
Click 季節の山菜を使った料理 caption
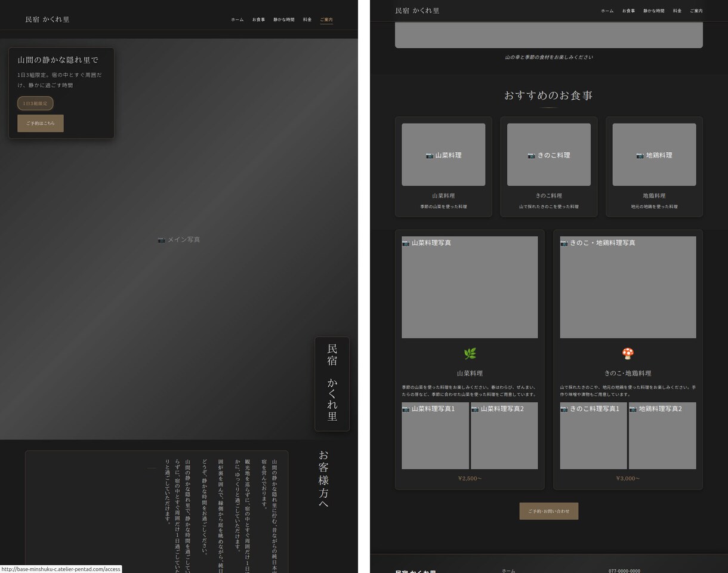443,207
